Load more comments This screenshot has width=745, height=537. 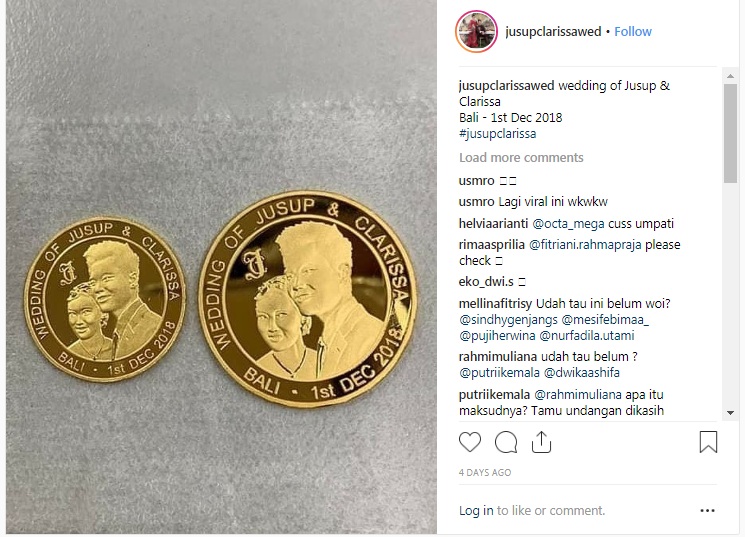click(521, 157)
